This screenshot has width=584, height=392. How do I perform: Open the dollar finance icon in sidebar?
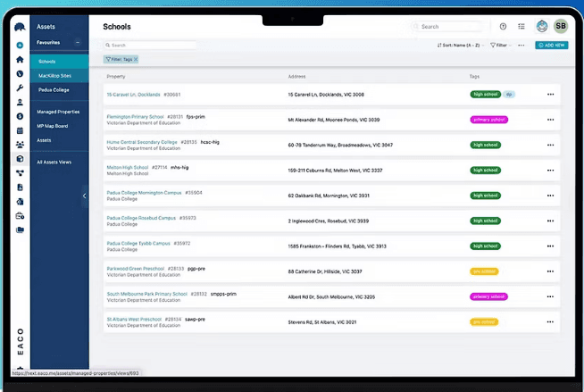pos(20,116)
